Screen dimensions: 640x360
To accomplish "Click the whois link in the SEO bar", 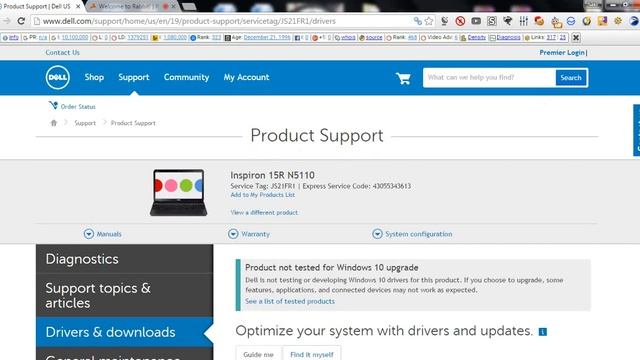I will [348, 37].
